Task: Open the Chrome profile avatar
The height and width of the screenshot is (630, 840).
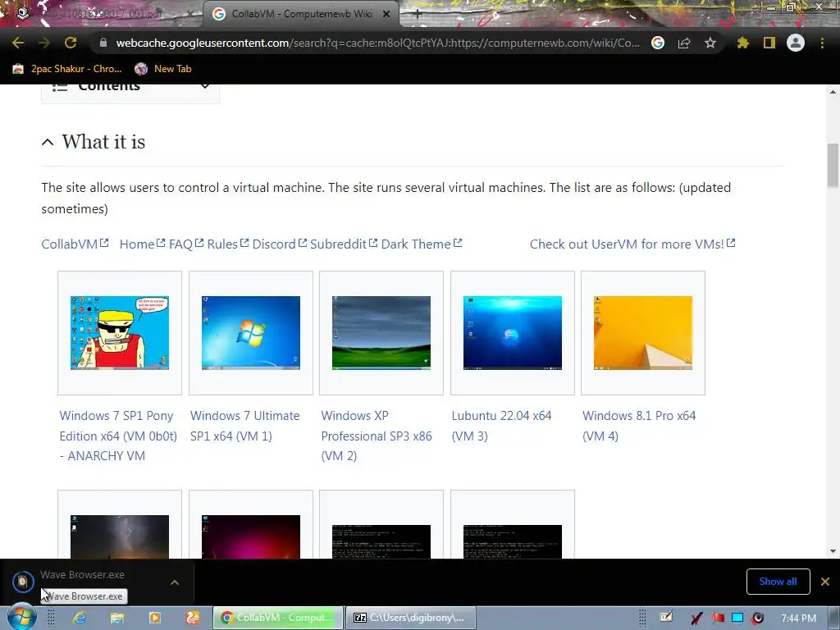Action: click(796, 43)
